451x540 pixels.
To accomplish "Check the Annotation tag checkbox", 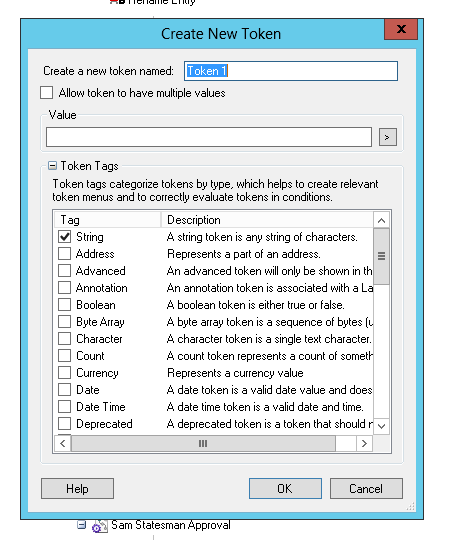I will point(64,288).
